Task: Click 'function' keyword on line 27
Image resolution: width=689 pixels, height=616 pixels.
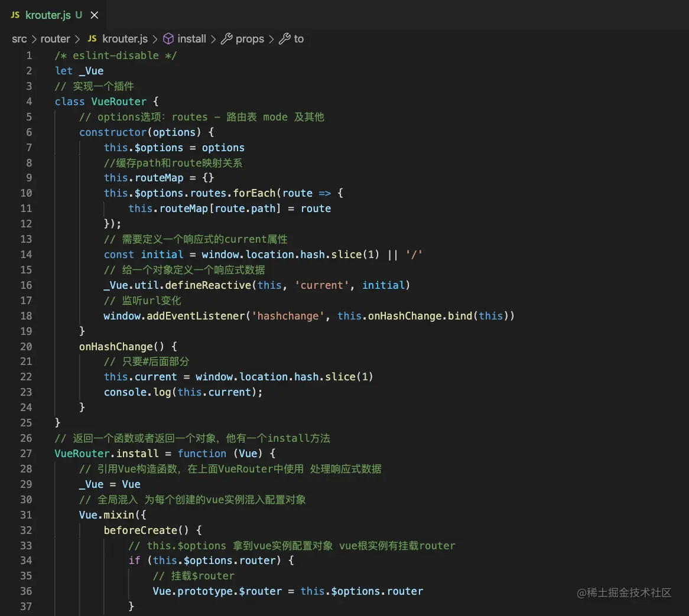Action: (x=201, y=454)
